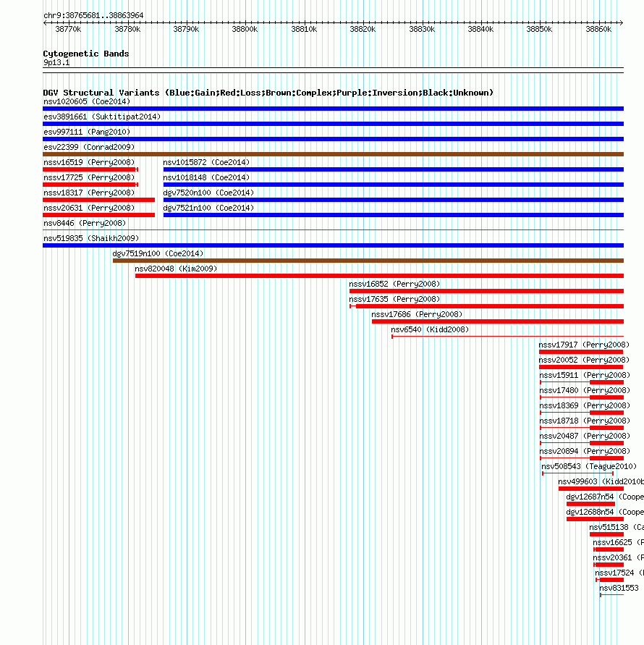Click the 38830k ruler tick label
644x645 pixels.
[422, 30]
